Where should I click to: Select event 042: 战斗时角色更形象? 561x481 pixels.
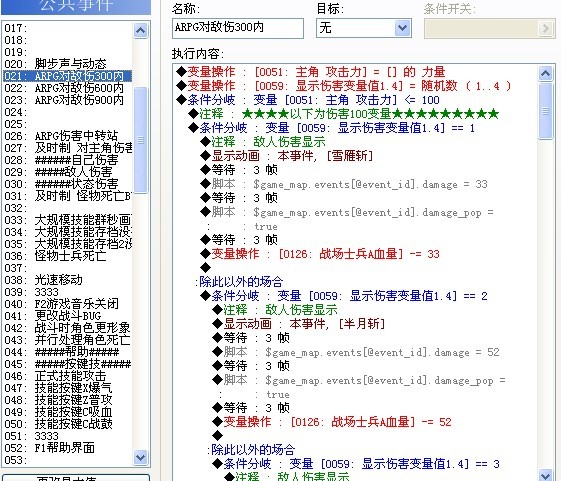coord(68,328)
